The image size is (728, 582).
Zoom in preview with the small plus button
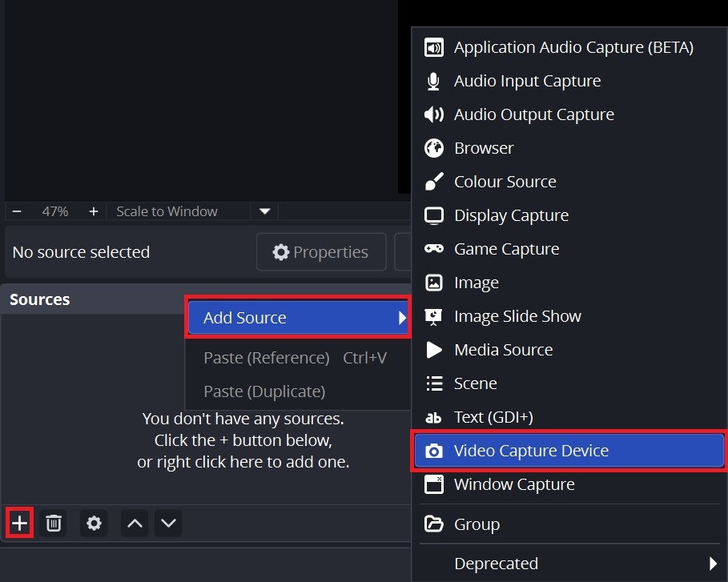[x=94, y=211]
